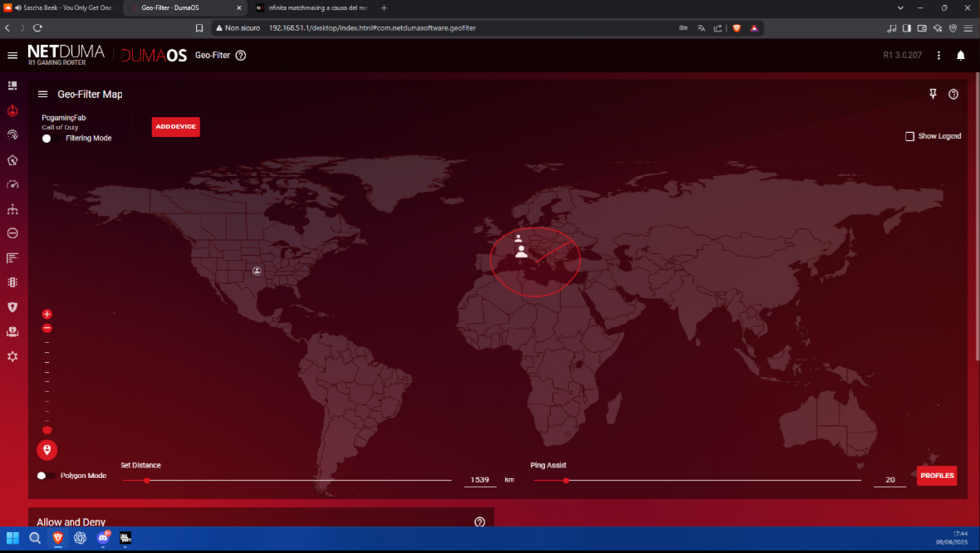Switch to the Infinita matchmaking browser tab
The height and width of the screenshot is (553, 980).
pyautogui.click(x=312, y=8)
